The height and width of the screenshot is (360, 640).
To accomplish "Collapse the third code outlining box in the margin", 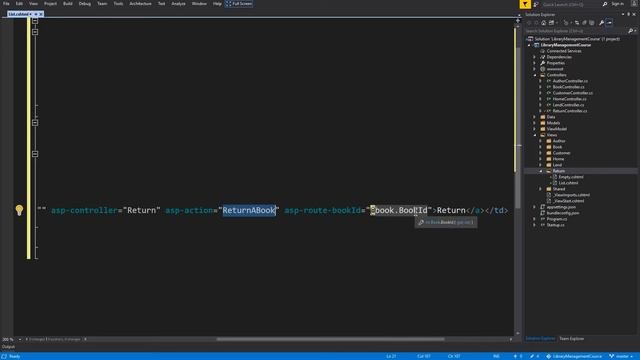I will (35, 123).
